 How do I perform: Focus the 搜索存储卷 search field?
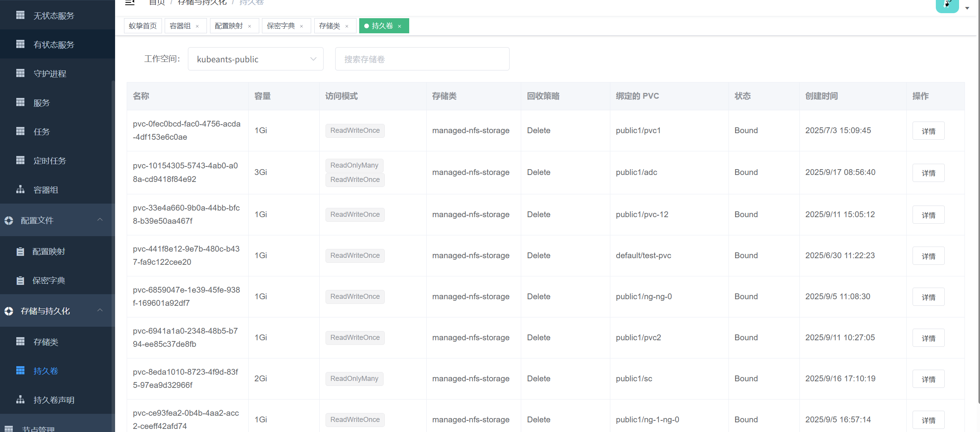(422, 59)
